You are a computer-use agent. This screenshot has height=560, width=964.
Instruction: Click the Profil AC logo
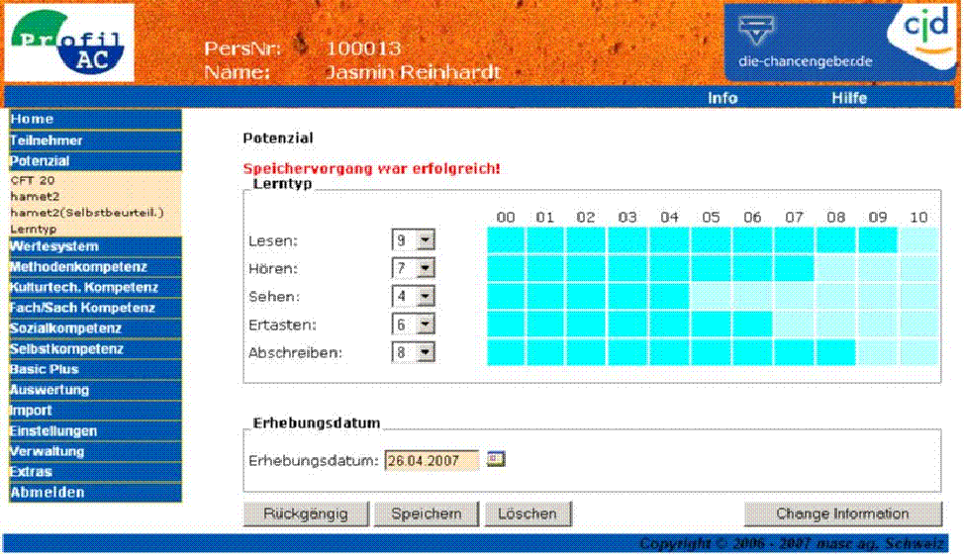click(70, 43)
